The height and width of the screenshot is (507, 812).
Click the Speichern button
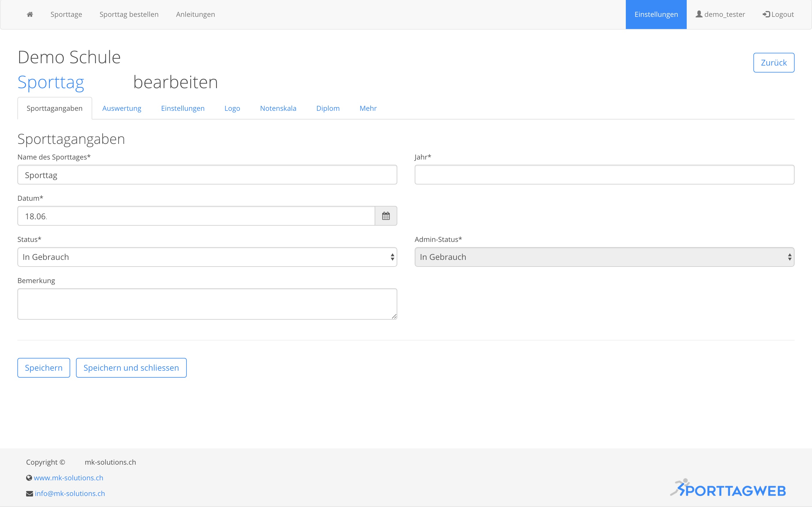click(x=43, y=368)
